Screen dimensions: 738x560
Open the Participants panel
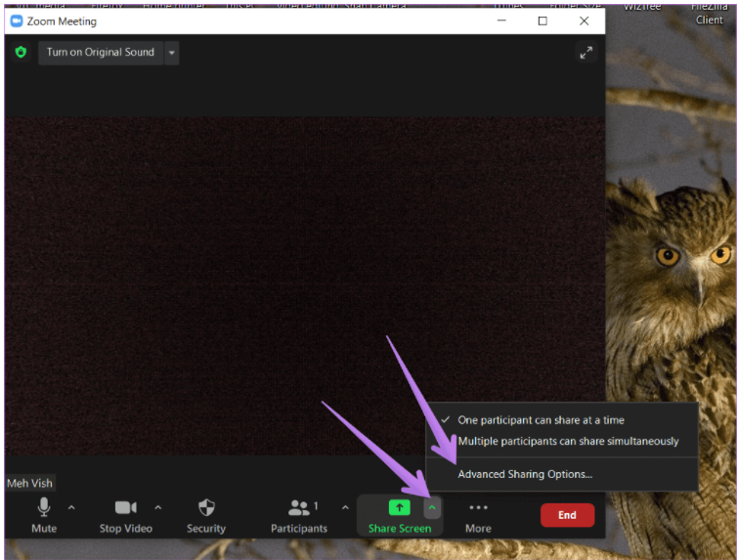pyautogui.click(x=299, y=515)
